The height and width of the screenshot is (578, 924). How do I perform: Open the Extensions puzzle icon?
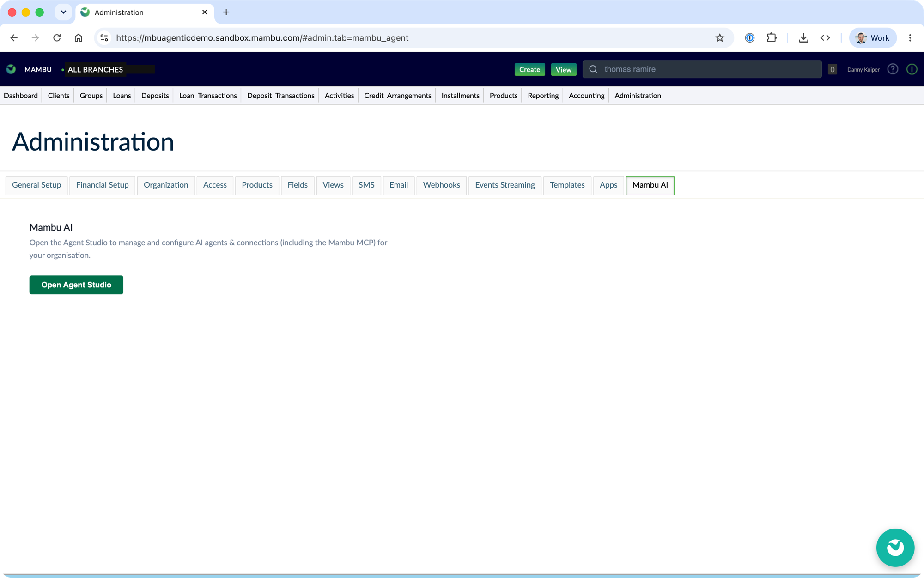(x=772, y=38)
